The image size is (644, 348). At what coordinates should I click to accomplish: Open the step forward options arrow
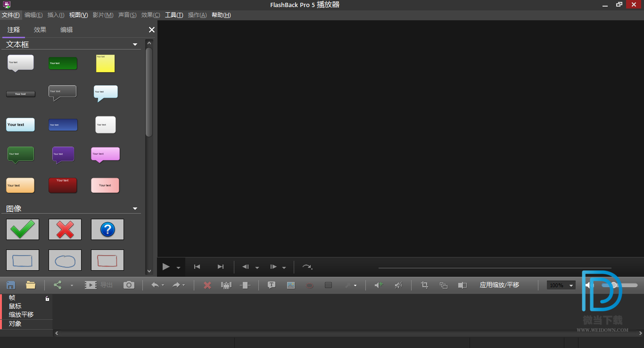pyautogui.click(x=284, y=268)
